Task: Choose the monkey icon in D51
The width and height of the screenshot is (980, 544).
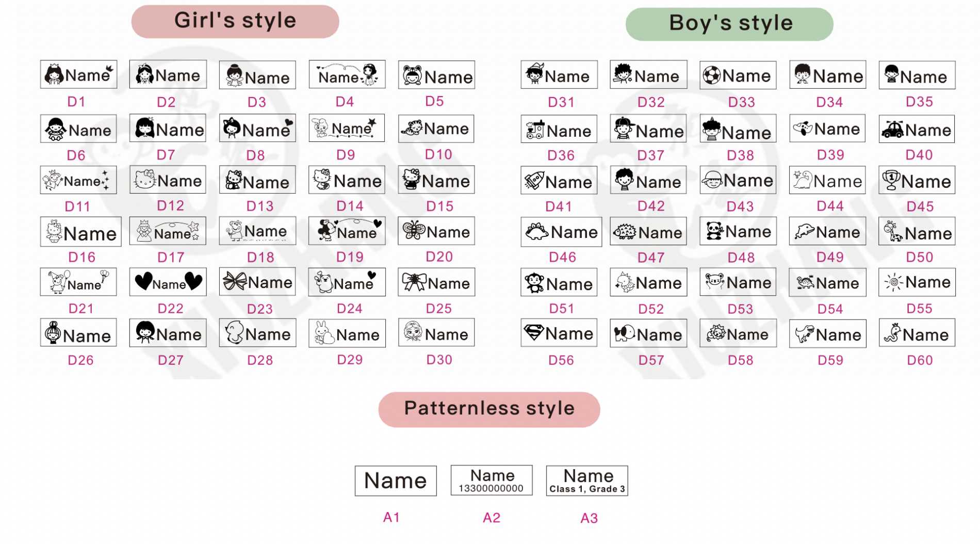Action: coord(534,283)
